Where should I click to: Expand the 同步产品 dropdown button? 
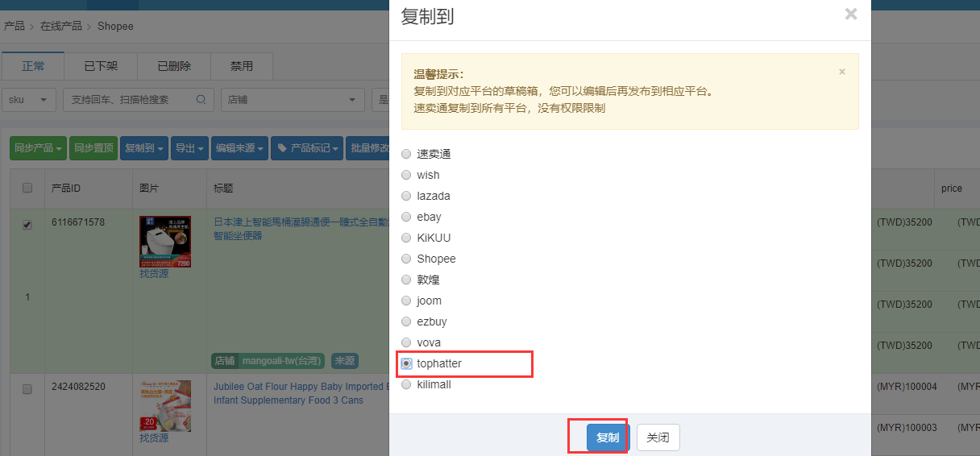tap(38, 148)
